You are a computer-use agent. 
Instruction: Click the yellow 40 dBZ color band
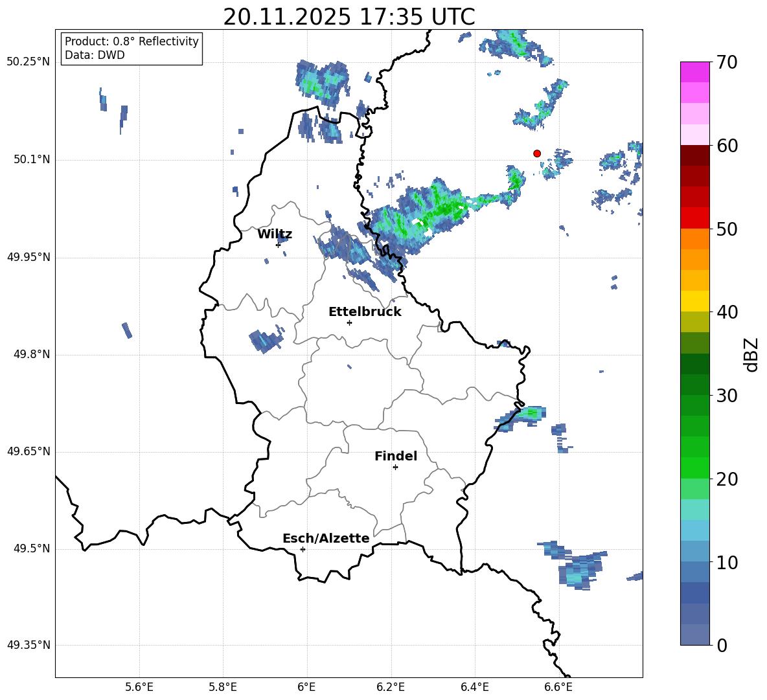694,301
